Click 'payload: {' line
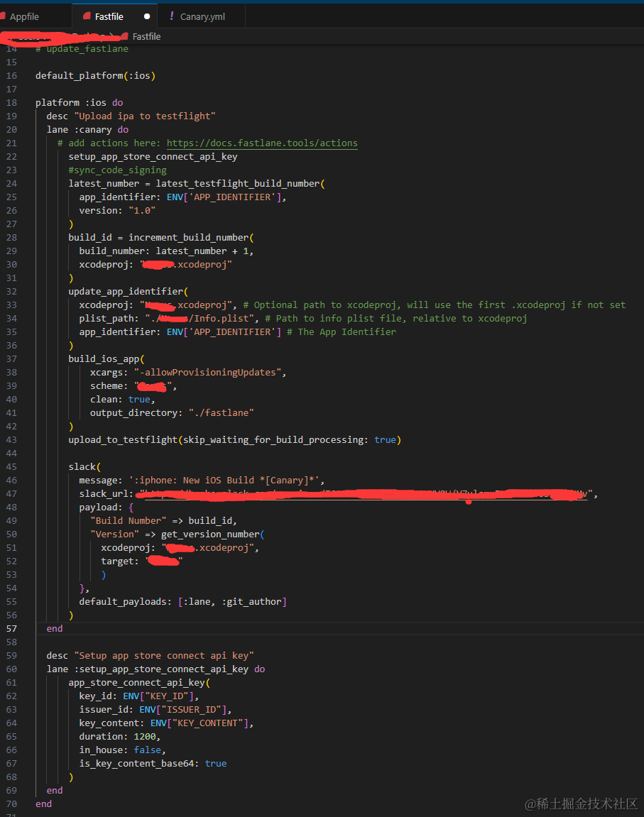 tap(107, 508)
